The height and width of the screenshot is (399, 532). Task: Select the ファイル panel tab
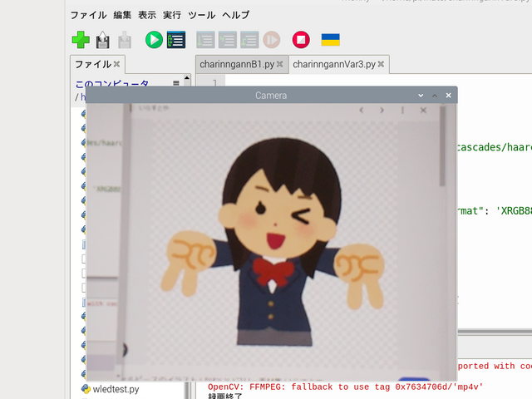92,64
